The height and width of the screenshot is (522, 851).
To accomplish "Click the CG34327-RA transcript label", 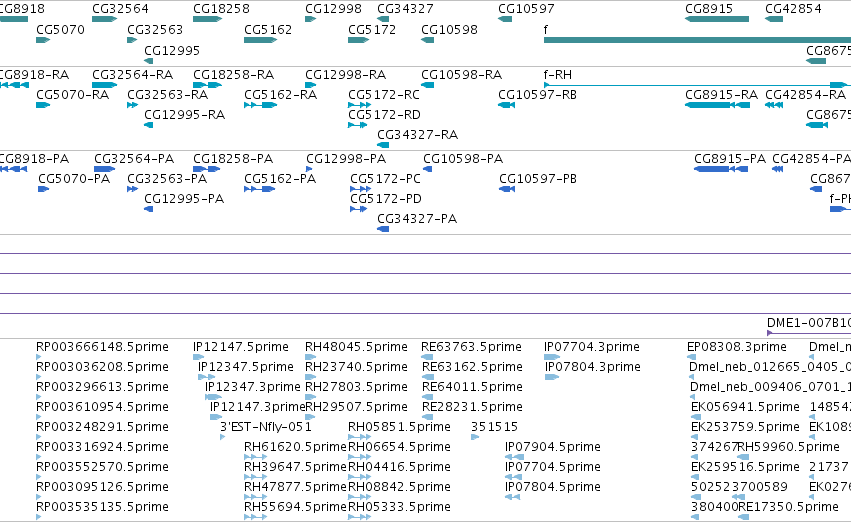I will (417, 135).
